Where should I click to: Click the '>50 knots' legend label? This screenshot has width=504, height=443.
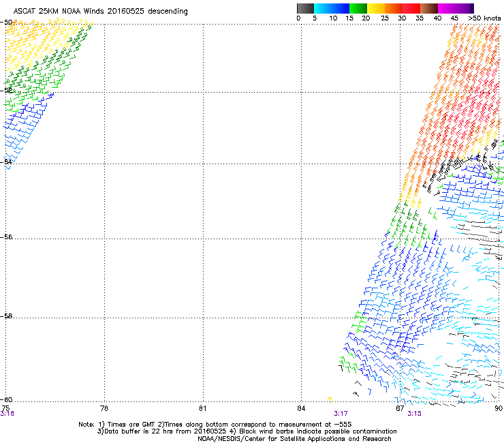coord(484,18)
